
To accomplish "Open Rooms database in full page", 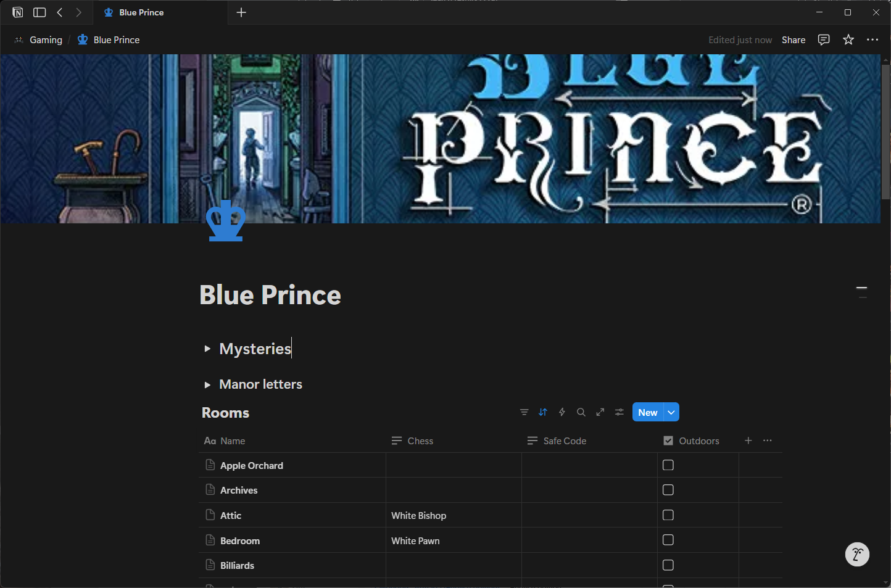I will click(600, 412).
